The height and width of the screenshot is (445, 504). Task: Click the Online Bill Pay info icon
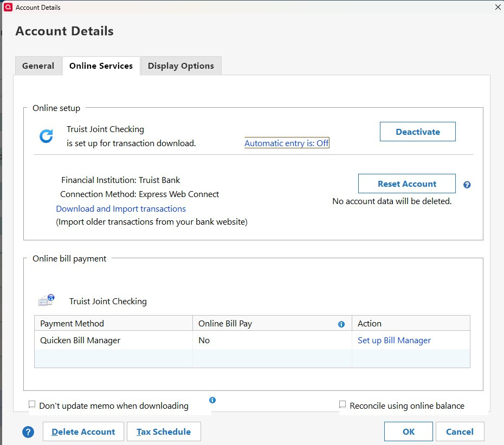click(341, 324)
